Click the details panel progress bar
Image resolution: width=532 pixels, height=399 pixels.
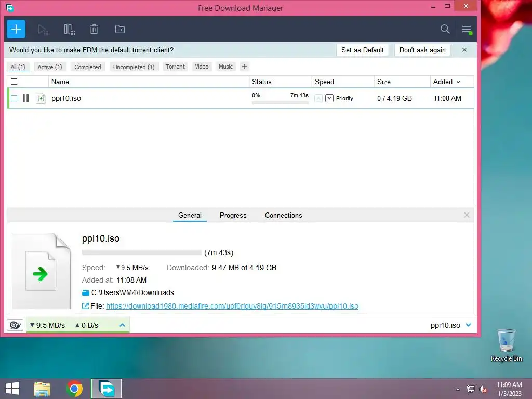[x=142, y=252]
